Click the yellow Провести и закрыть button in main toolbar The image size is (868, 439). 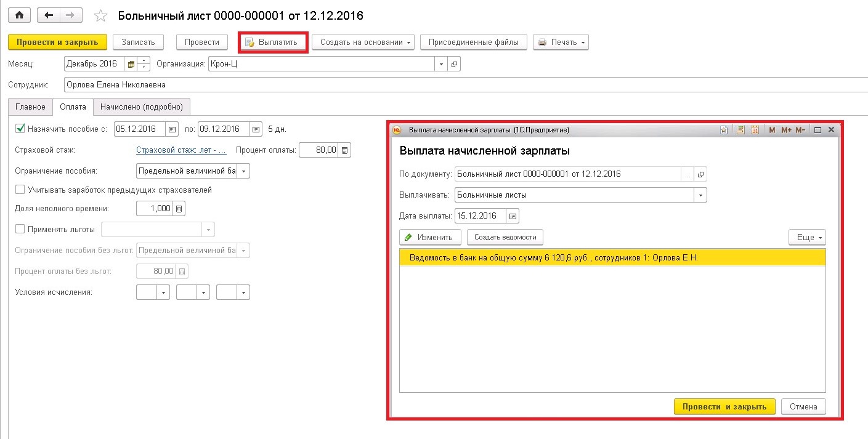coord(57,42)
